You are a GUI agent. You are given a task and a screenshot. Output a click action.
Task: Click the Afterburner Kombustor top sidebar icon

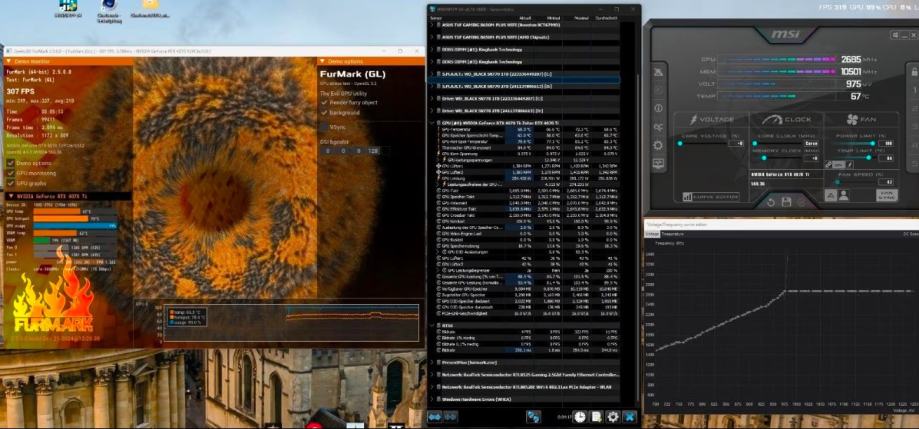658,72
